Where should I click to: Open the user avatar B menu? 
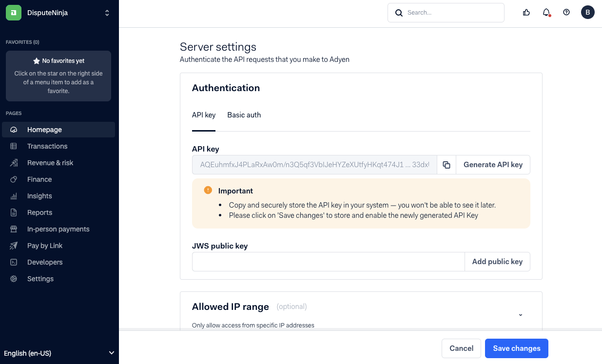(588, 13)
